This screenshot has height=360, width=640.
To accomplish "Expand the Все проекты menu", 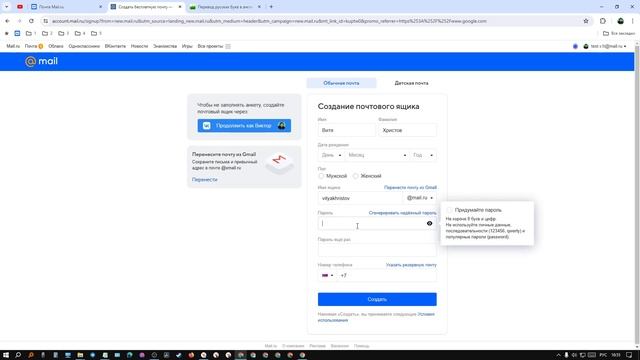I will [x=214, y=46].
